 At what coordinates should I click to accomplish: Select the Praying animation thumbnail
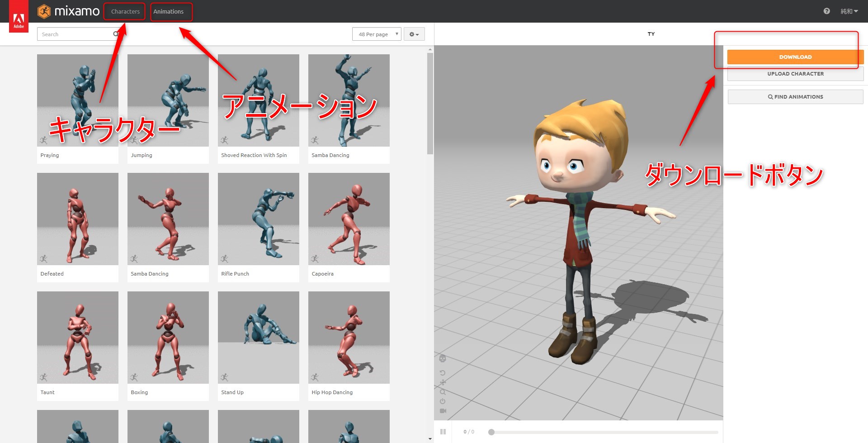tap(78, 100)
